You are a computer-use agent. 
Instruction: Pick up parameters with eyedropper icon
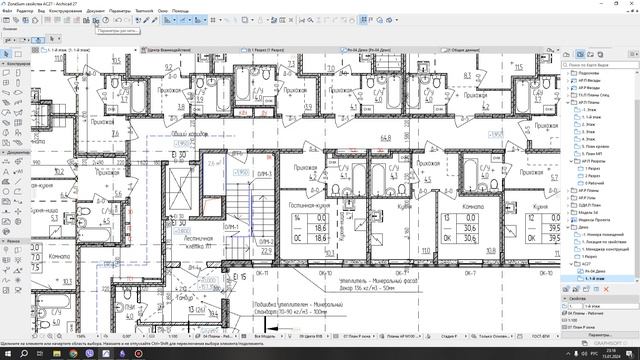(x=146, y=20)
